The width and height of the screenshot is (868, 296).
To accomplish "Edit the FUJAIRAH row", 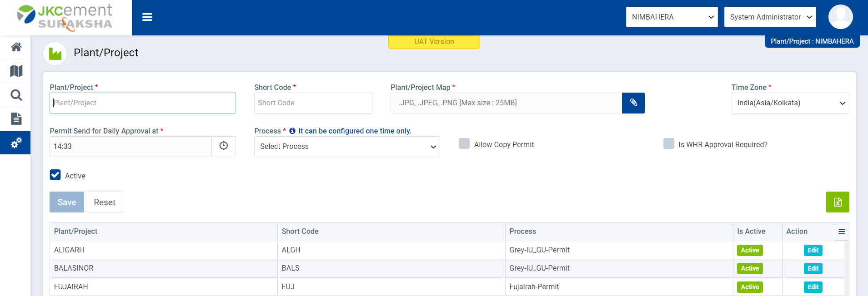I will click(813, 287).
